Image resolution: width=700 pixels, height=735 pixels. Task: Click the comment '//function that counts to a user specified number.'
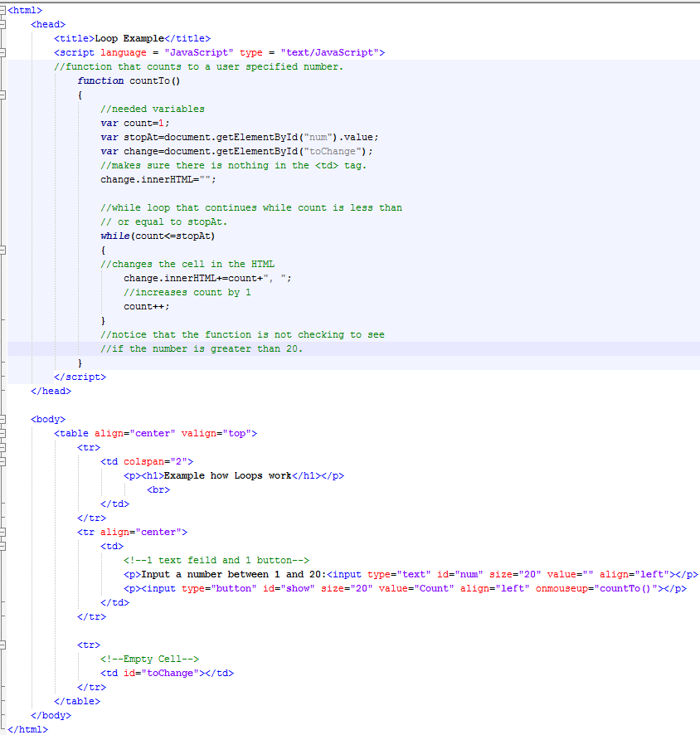point(199,66)
